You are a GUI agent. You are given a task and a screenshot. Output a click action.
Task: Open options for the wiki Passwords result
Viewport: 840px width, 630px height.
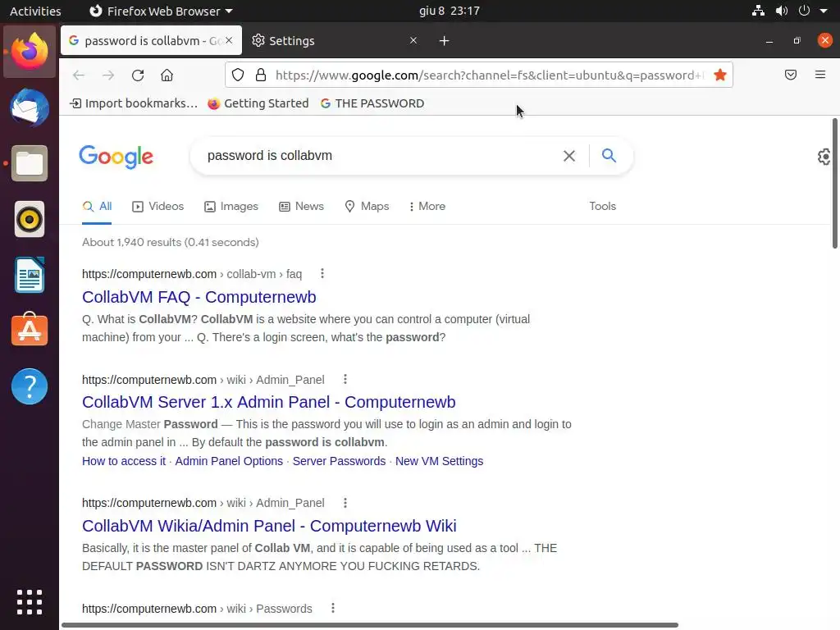(x=333, y=608)
